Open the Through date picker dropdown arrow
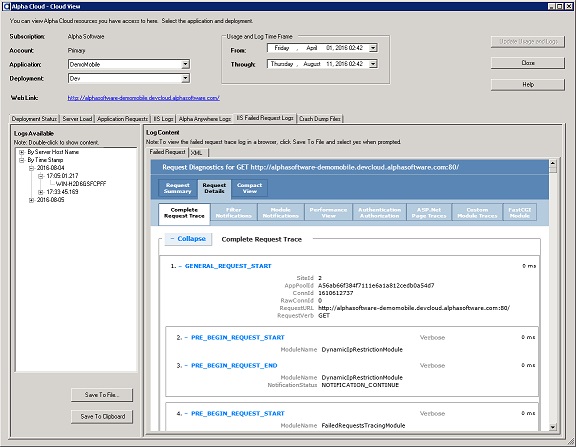 point(373,64)
